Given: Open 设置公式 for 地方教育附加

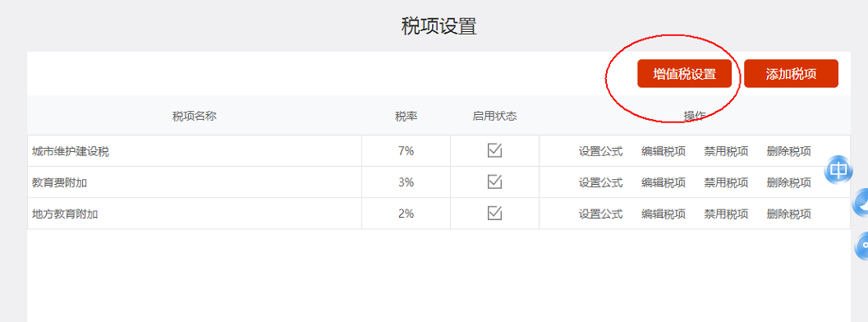Looking at the screenshot, I should click(600, 214).
